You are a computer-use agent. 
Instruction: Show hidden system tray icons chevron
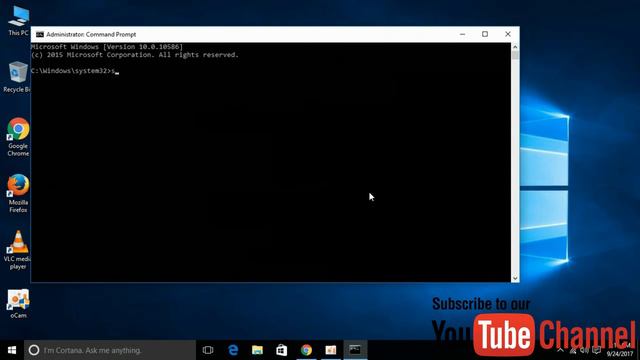pos(560,350)
